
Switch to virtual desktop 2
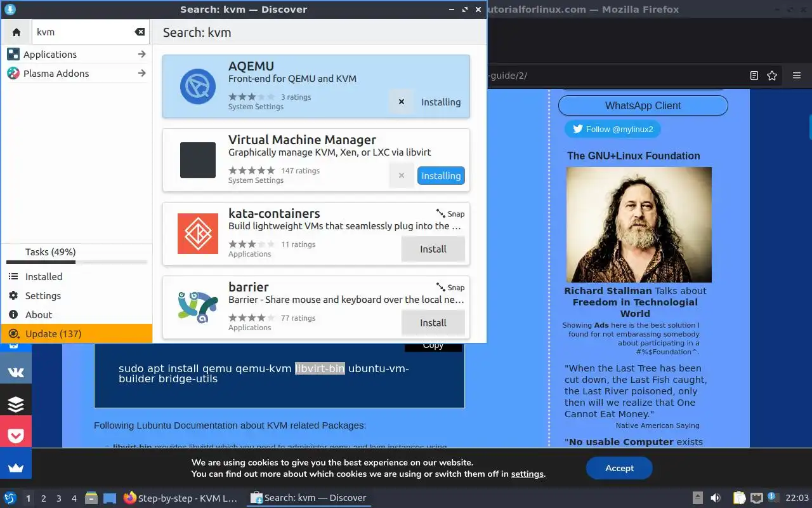(x=44, y=498)
